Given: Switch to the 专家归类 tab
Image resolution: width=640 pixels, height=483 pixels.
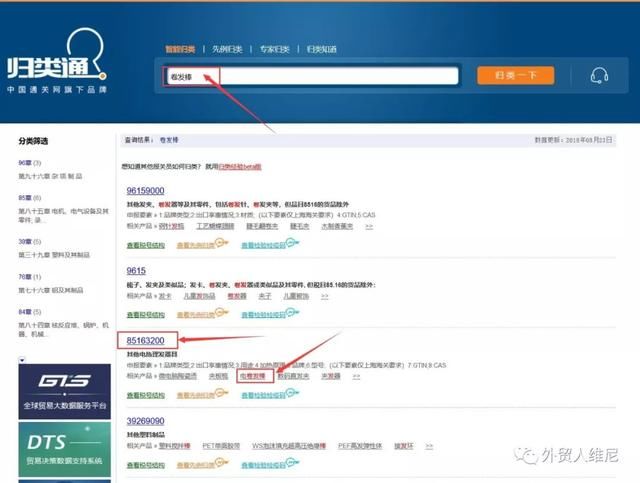Looking at the screenshot, I should pos(275,49).
